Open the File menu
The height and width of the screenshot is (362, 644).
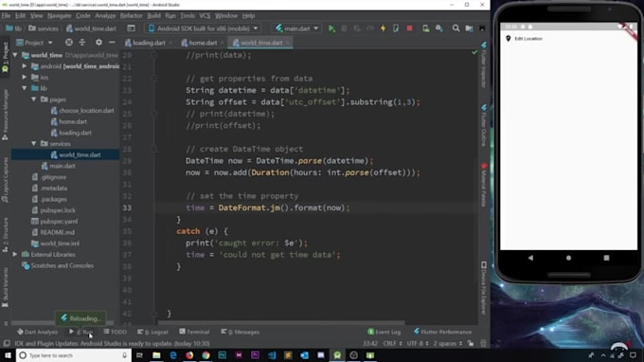click(x=6, y=15)
